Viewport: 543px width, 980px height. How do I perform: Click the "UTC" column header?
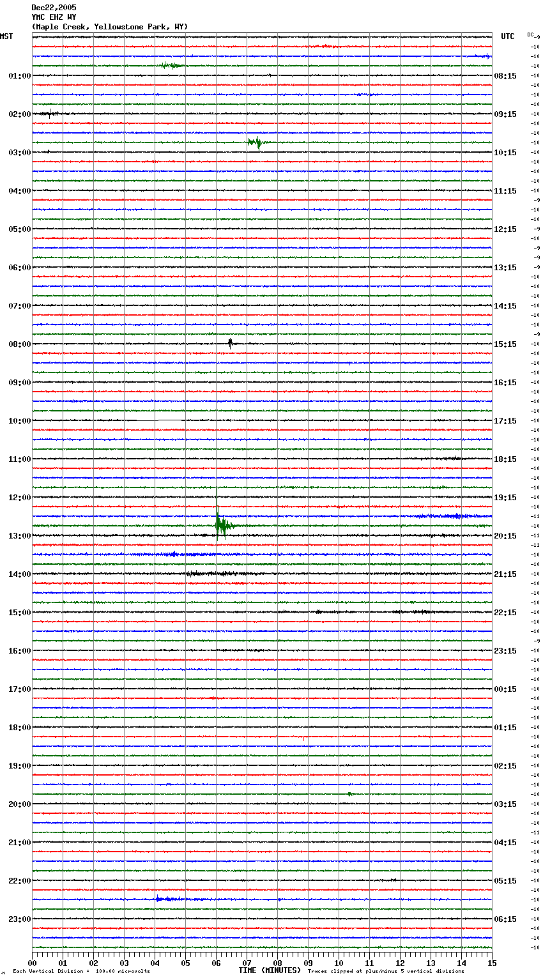tap(508, 36)
